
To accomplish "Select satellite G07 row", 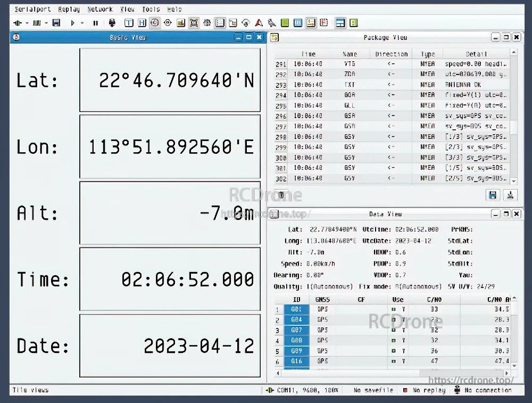I will [x=296, y=330].
